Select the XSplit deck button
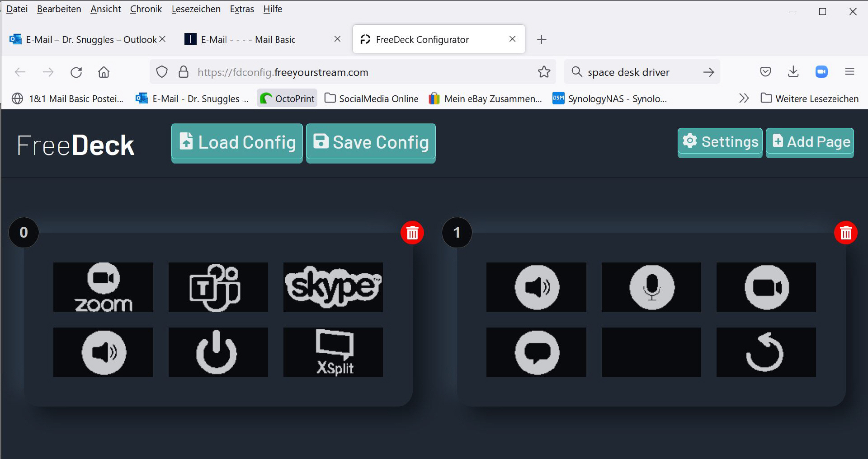The height and width of the screenshot is (459, 868). [x=333, y=352]
